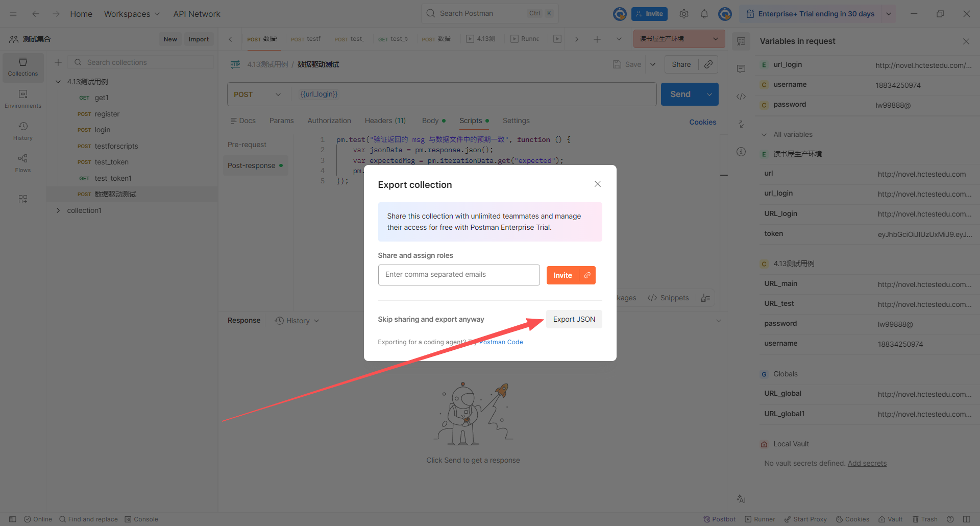Click the Share button
This screenshot has width=980, height=526.
coord(681,64)
